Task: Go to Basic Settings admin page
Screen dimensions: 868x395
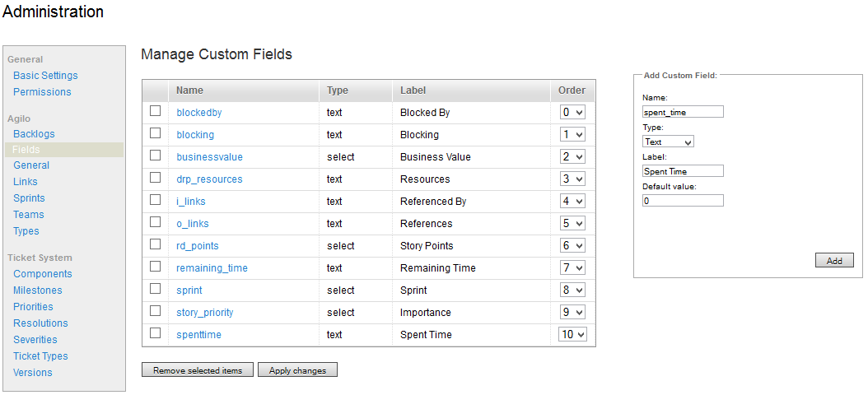Action: tap(45, 76)
